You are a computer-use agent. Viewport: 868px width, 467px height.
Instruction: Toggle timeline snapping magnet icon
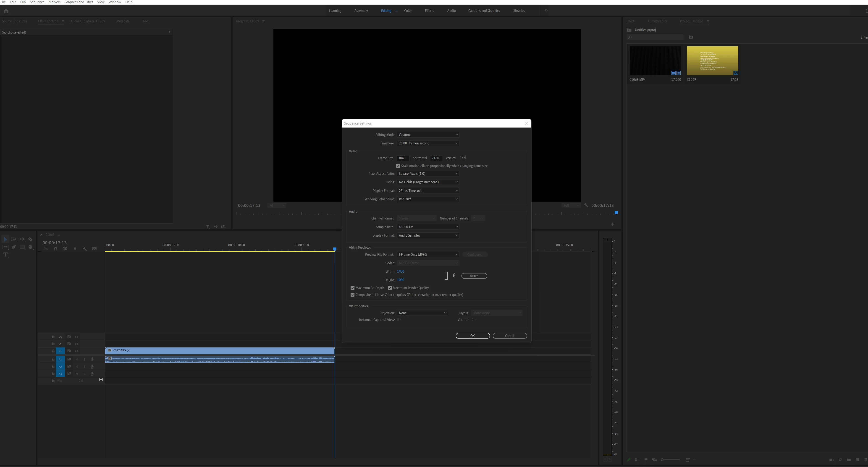[55, 249]
